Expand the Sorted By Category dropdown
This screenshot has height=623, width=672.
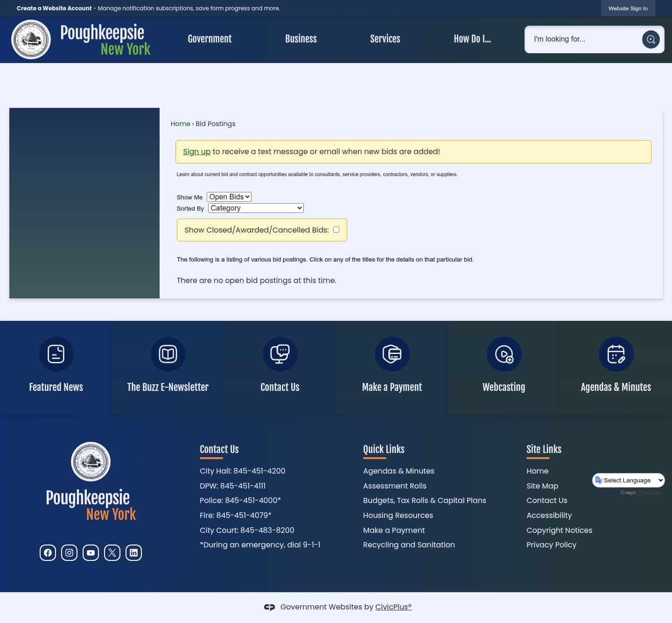(255, 208)
